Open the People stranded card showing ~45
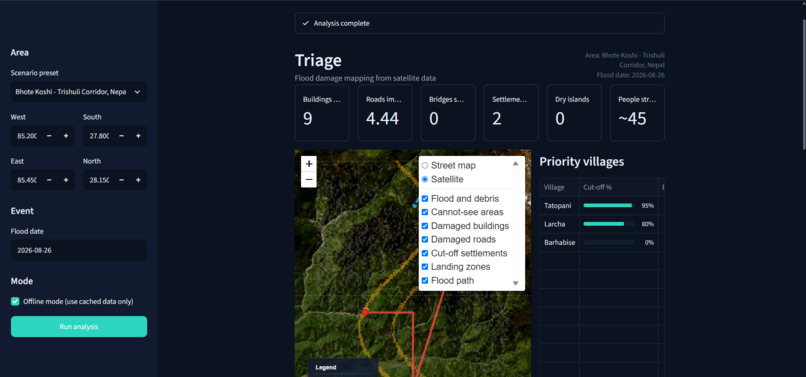806x377 pixels. [637, 113]
